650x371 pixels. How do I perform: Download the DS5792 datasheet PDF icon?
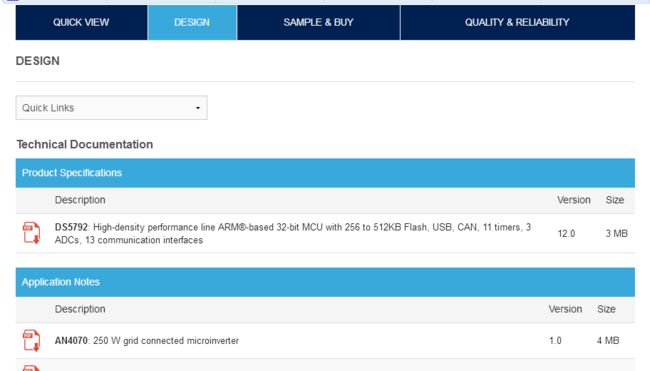[32, 233]
